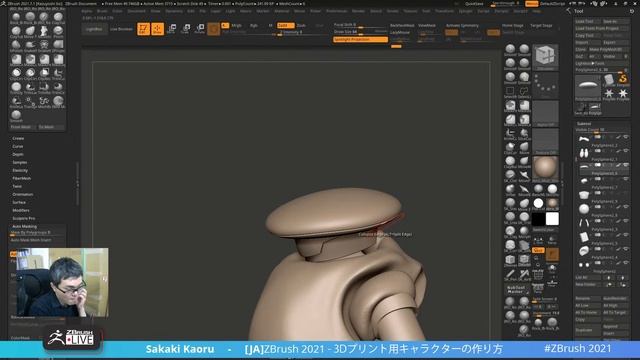Select the Rotate transform icon

(x=200, y=29)
